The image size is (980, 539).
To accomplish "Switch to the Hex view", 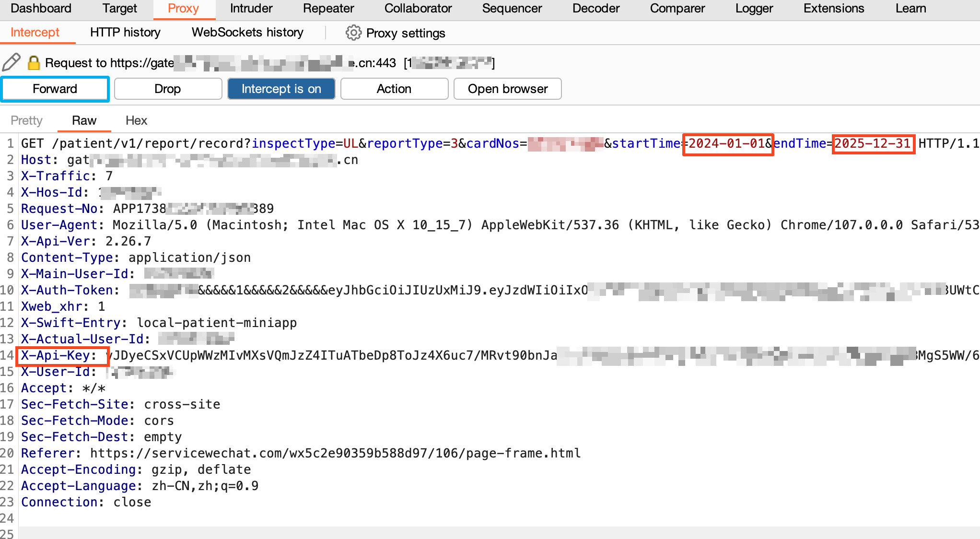I will (136, 120).
